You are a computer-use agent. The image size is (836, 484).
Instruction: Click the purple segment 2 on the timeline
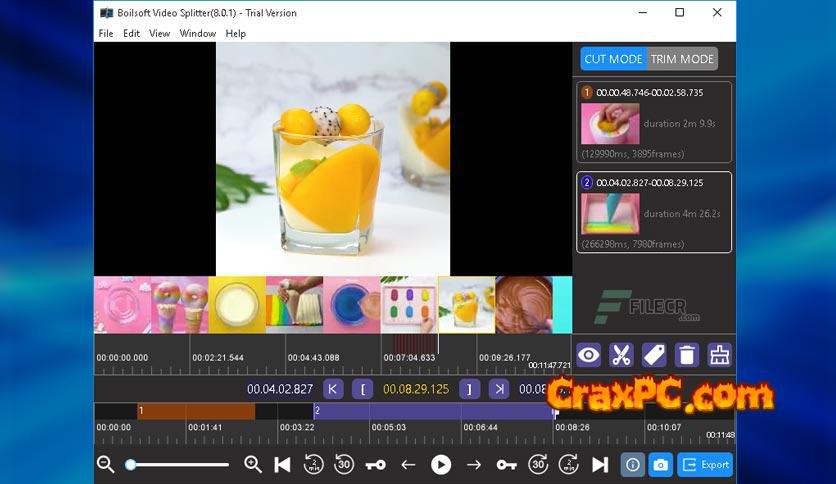click(x=430, y=411)
